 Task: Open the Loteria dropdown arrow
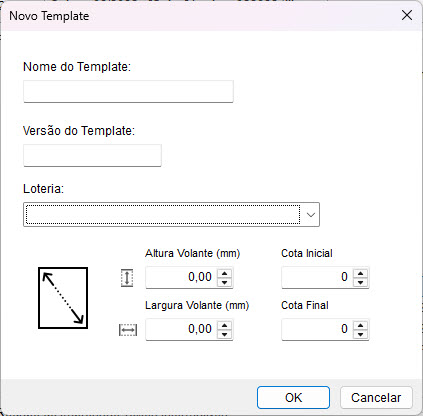pos(311,215)
